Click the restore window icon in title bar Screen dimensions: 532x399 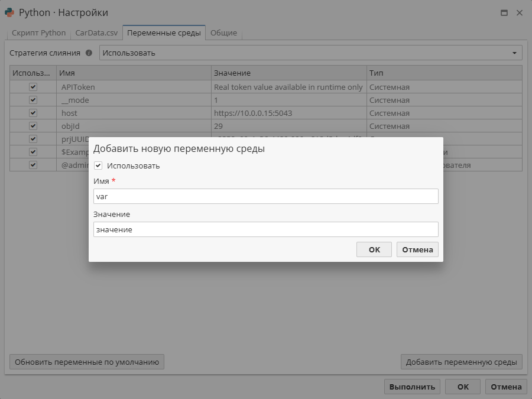click(x=505, y=12)
